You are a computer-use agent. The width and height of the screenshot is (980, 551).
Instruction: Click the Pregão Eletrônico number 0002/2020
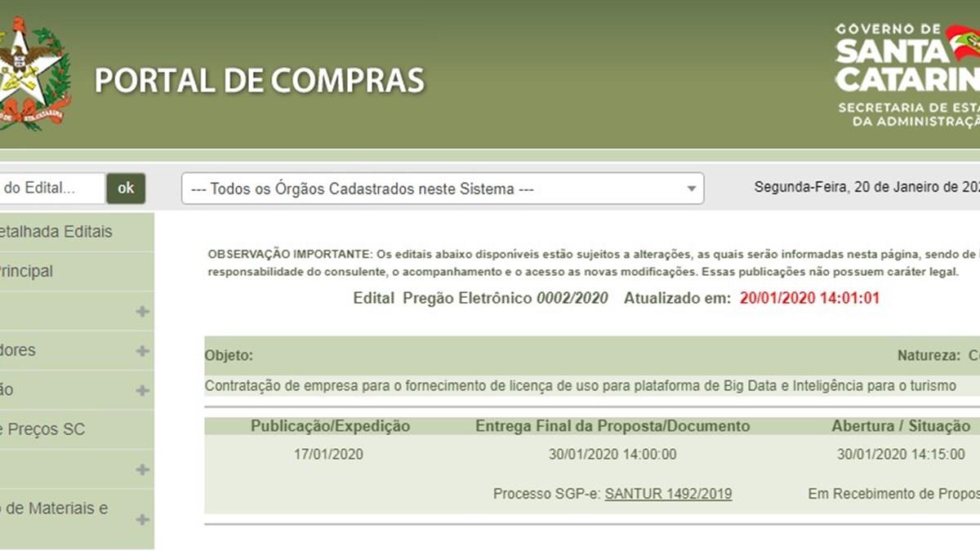572,298
